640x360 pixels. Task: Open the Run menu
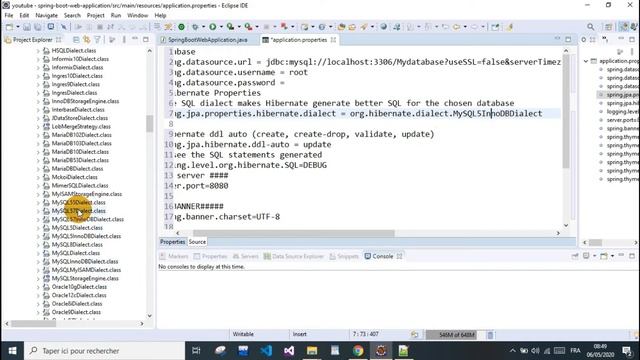[x=116, y=16]
